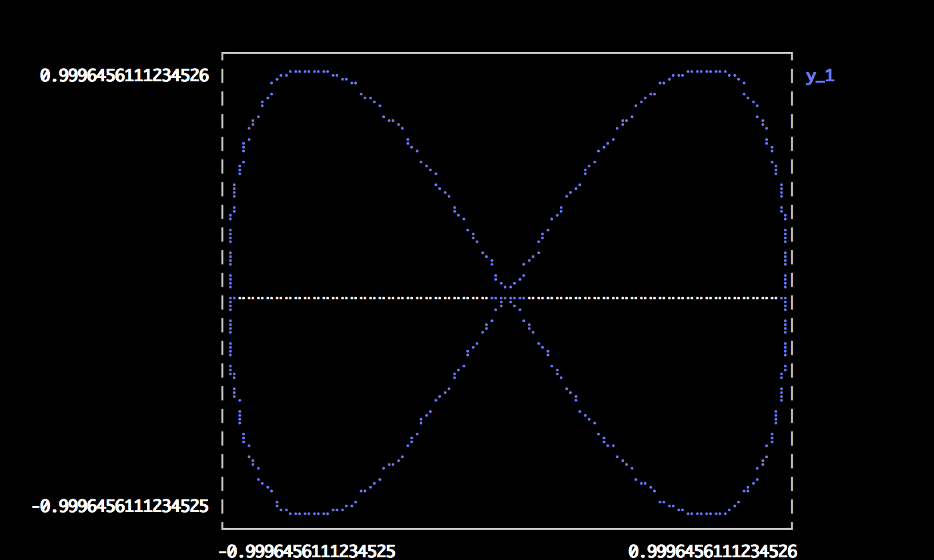Click the middle of the bottom frame border
The width and height of the screenshot is (934, 560).
click(x=507, y=529)
